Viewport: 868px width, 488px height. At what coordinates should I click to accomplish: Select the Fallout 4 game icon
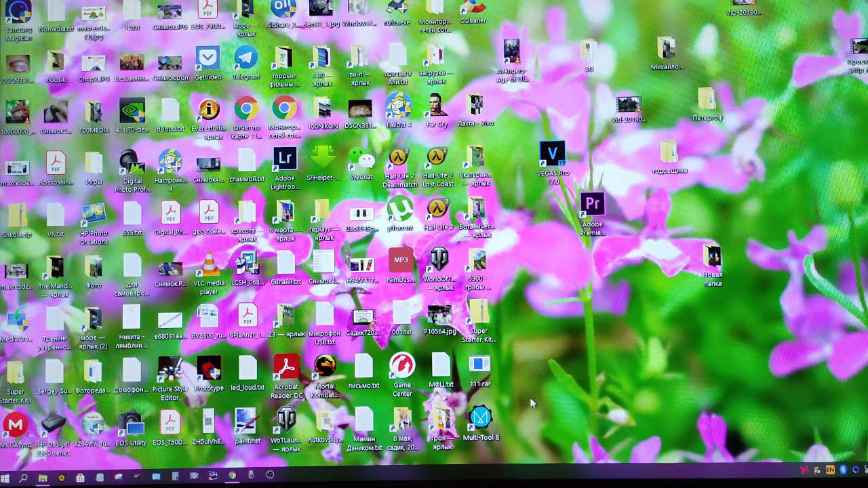399,106
